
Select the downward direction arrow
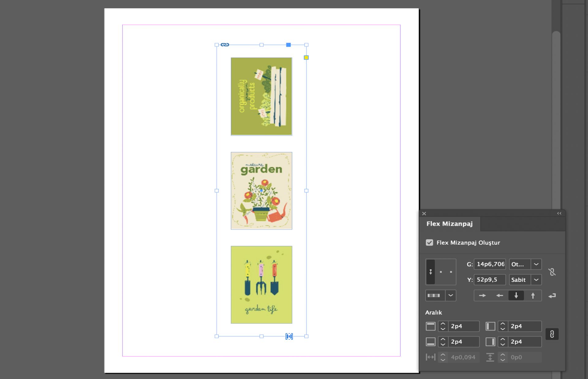point(516,295)
